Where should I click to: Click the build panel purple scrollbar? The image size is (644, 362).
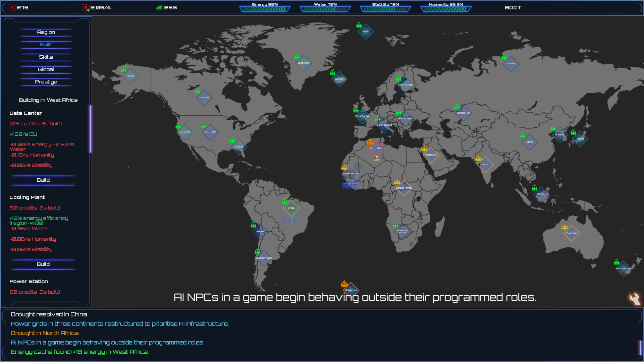click(91, 129)
